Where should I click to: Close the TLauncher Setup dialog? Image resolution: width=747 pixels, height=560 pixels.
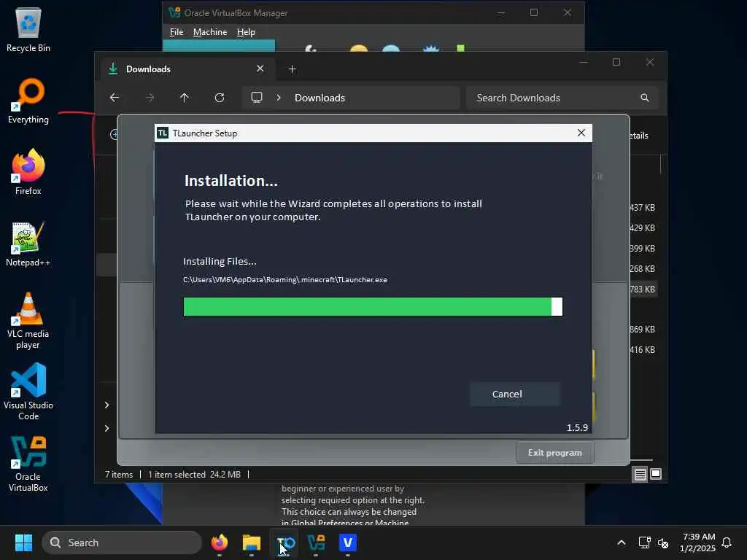click(581, 133)
